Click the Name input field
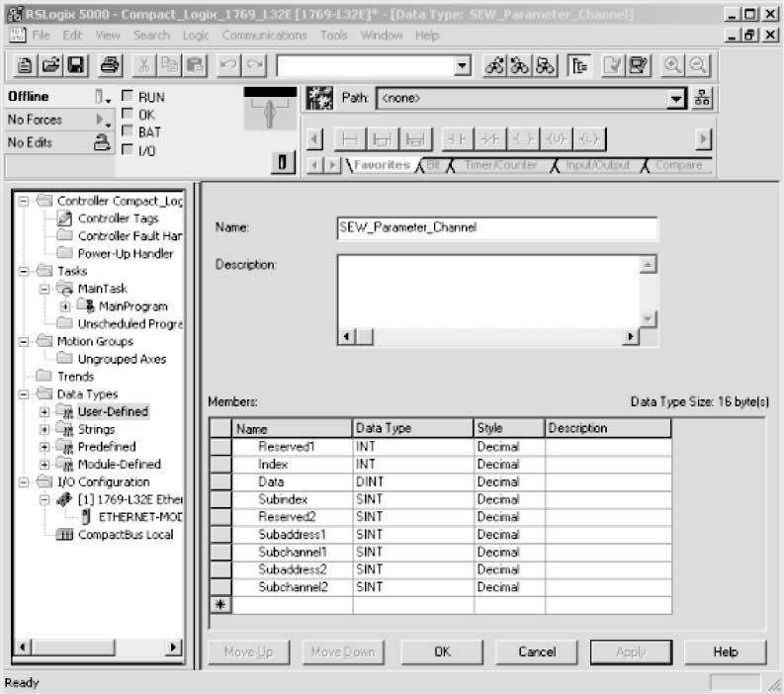Image resolution: width=784 pixels, height=694 pixels. (x=497, y=228)
